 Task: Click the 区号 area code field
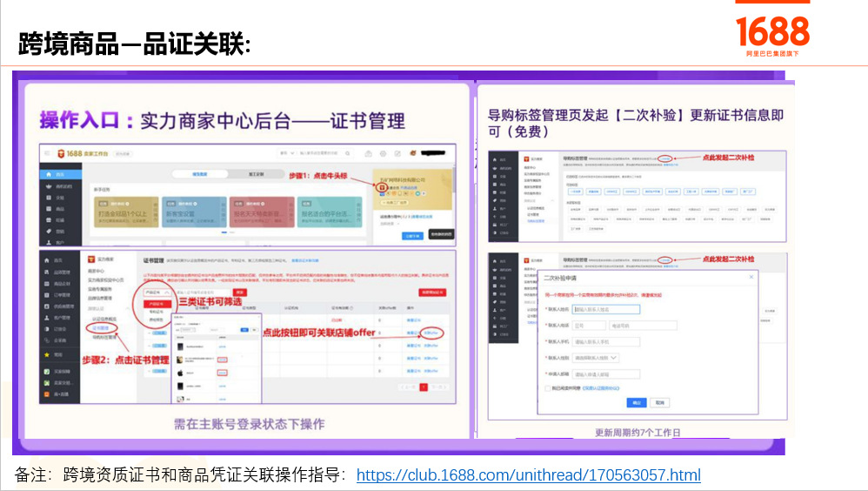pyautogui.click(x=589, y=326)
